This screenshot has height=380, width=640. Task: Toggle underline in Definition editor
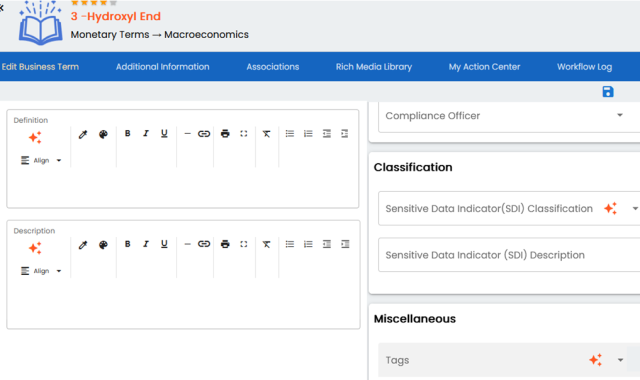pos(164,133)
